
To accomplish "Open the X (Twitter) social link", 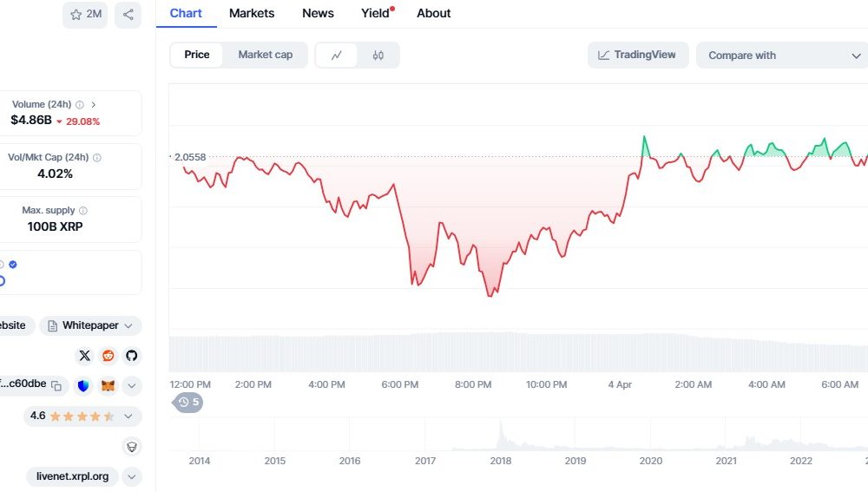I will (84, 355).
